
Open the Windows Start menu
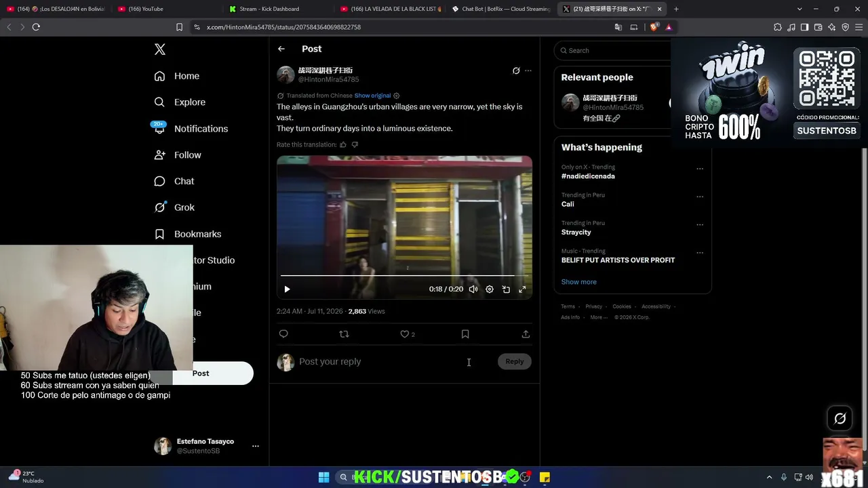click(324, 477)
